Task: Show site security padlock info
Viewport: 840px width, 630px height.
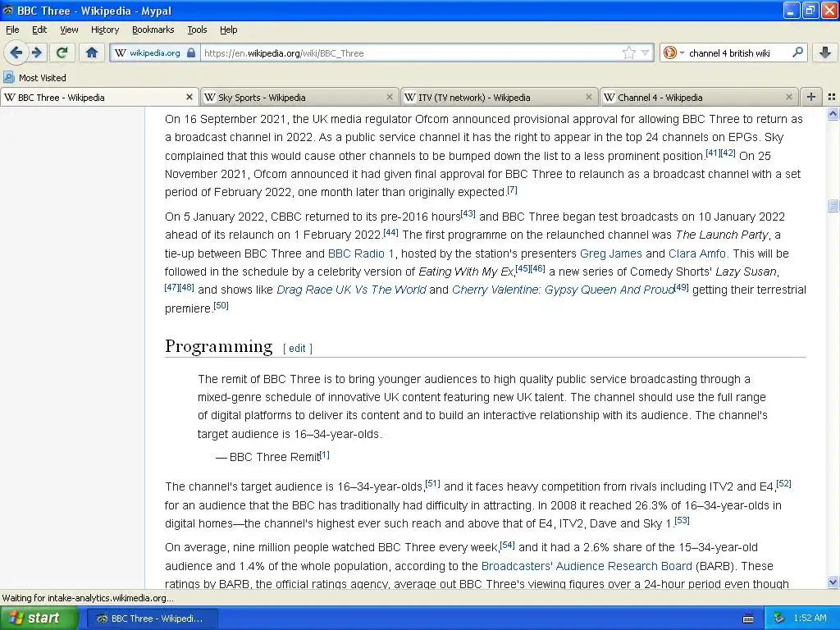Action: [191, 52]
